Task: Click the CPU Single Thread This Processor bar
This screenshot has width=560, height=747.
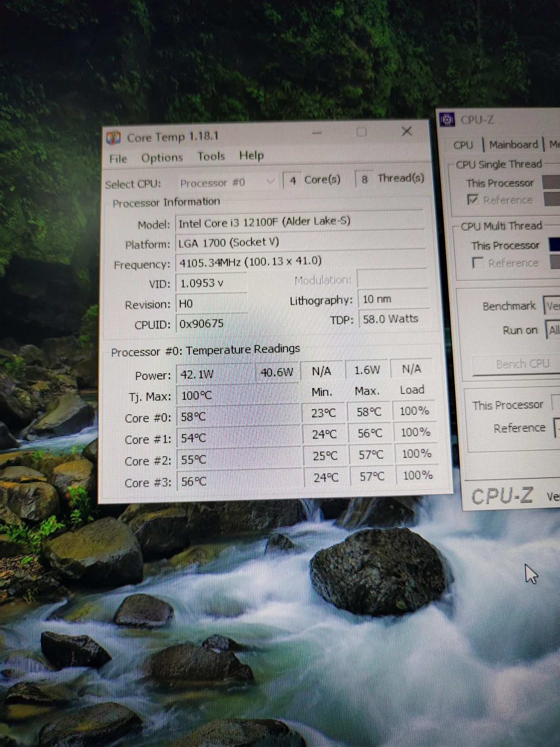Action: (551, 182)
